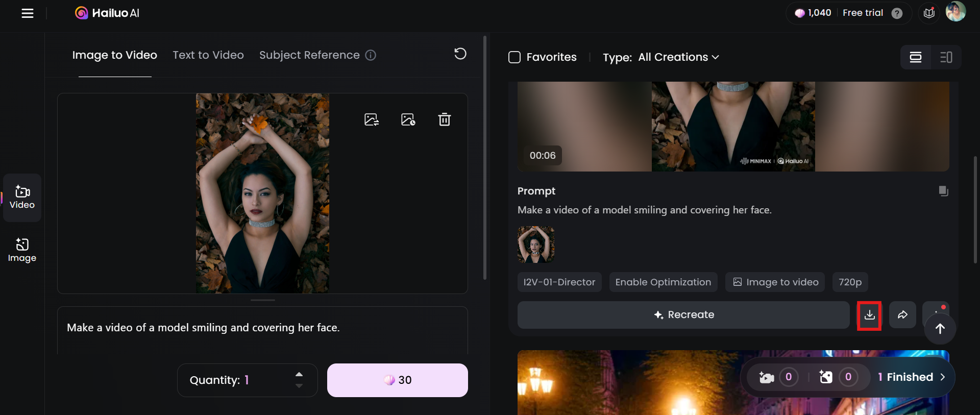
Task: Open the Image tool in sidebar
Action: click(x=22, y=250)
